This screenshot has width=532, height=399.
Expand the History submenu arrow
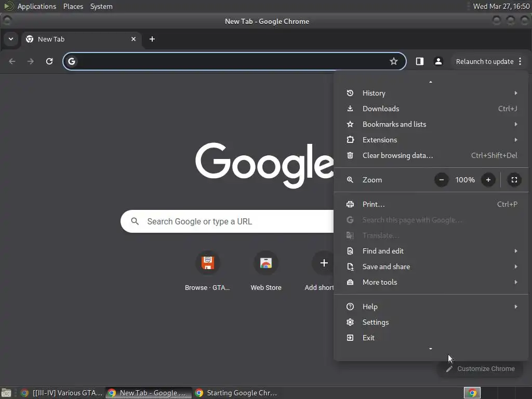[516, 93]
